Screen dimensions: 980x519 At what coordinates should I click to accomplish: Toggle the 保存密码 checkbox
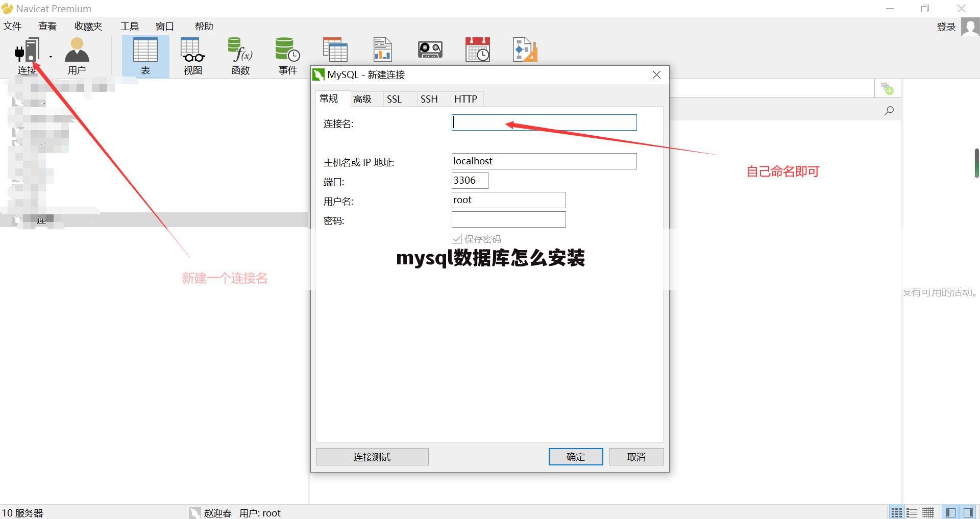tap(457, 239)
